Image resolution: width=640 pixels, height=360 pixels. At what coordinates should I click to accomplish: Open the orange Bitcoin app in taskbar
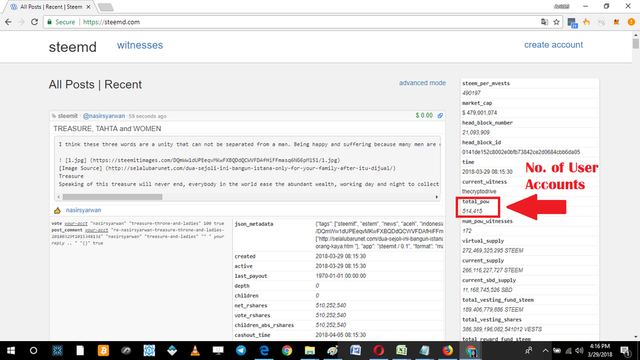click(x=103, y=351)
